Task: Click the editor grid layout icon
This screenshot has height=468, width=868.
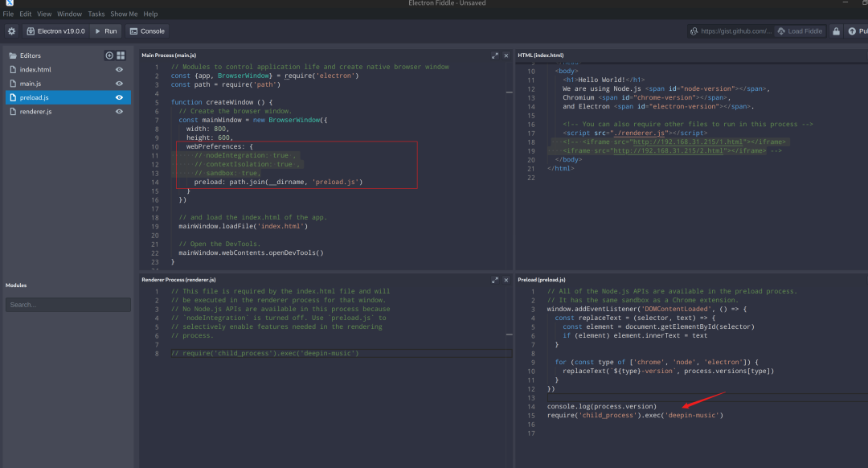Action: 121,55
